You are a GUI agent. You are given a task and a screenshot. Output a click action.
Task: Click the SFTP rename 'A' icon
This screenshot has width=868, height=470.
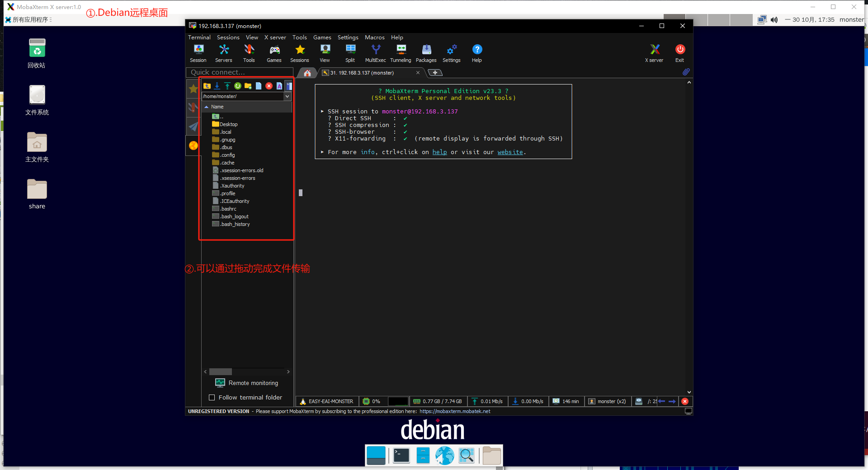point(279,86)
